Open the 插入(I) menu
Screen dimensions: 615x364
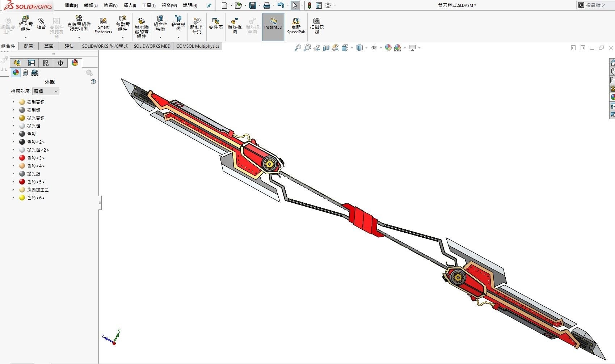pyautogui.click(x=130, y=5)
